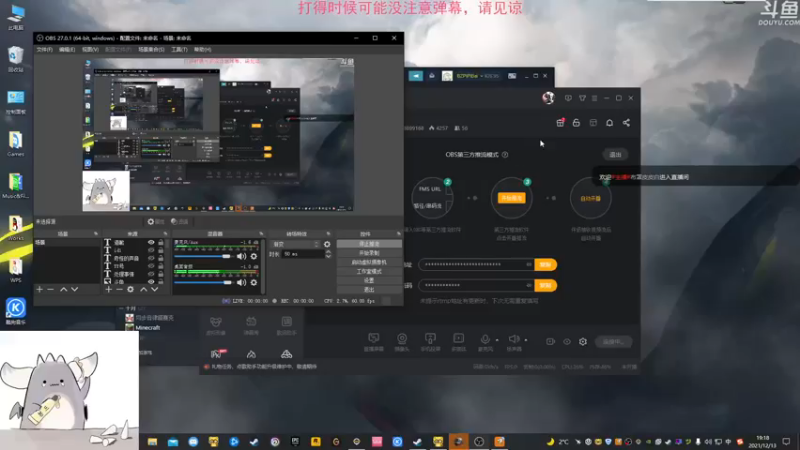The image size is (800, 450).
Task: Click orange 开始推流 button in Douyu step circle
Action: (512, 198)
